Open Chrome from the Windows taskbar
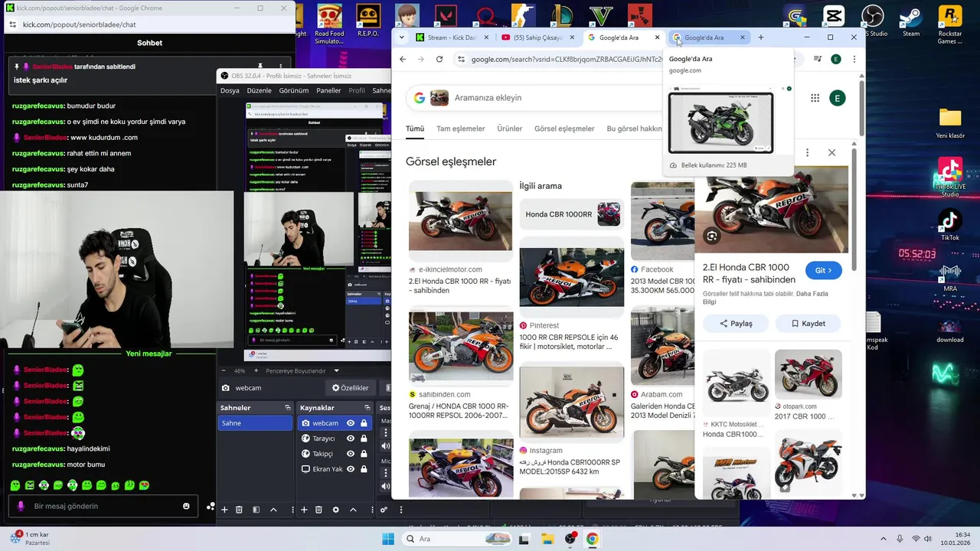Viewport: 980px width, 551px height. 593,539
